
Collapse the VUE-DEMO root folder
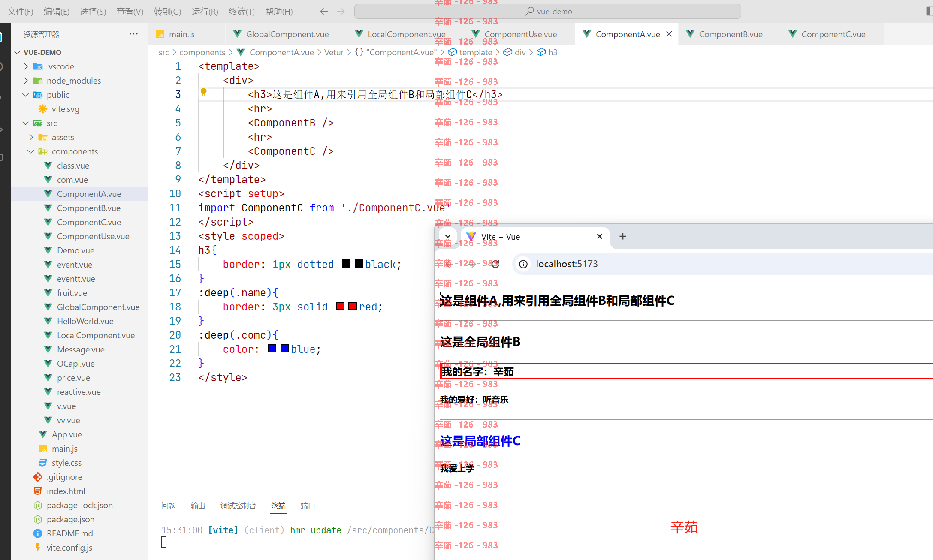[17, 52]
